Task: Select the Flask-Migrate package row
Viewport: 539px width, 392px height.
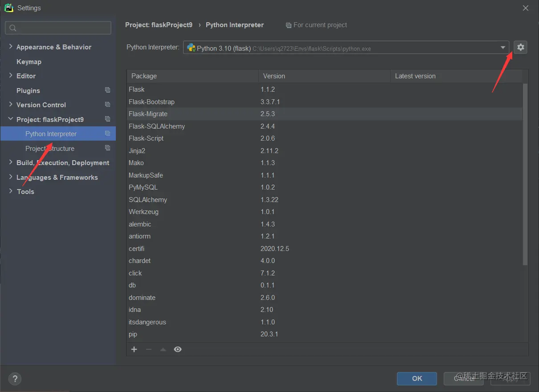Action: (325, 114)
